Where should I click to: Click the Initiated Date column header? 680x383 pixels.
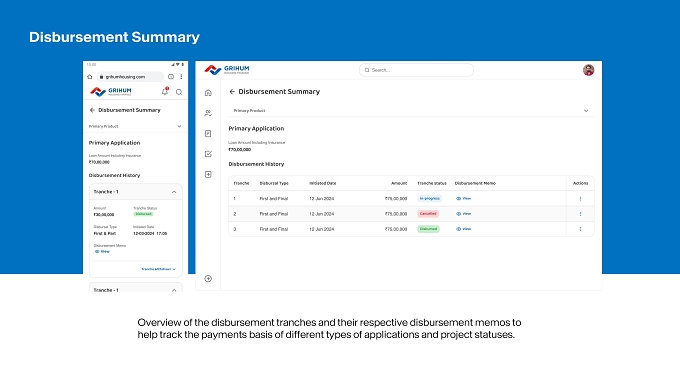323,183
